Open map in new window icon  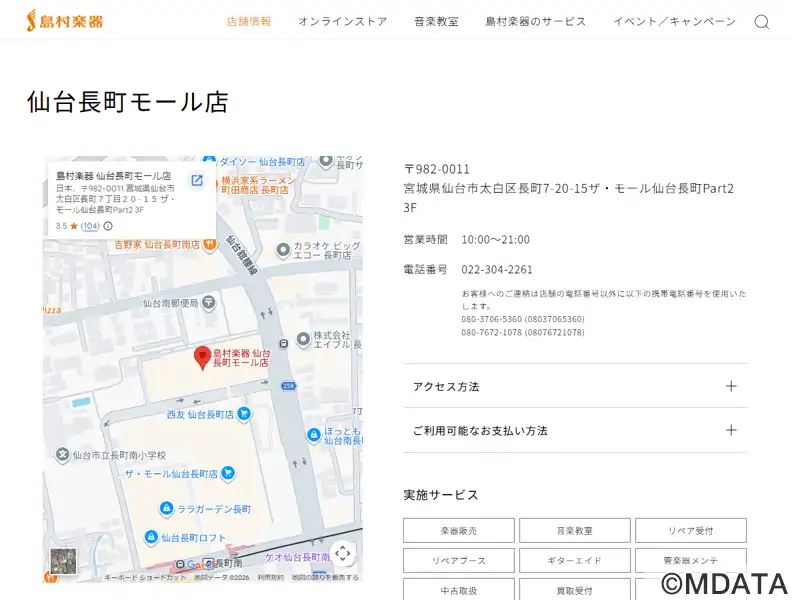(197, 181)
